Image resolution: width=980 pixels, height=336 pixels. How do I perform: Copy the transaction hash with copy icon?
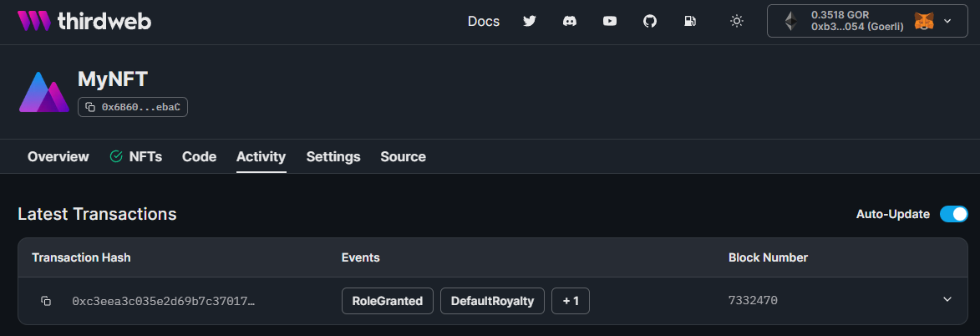click(47, 301)
